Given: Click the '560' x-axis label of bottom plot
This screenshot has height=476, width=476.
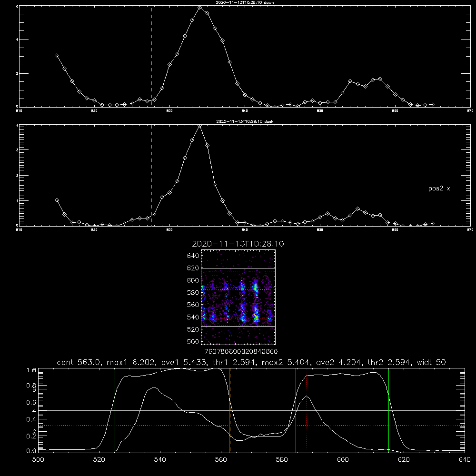Looking at the screenshot, I should 221,460.
